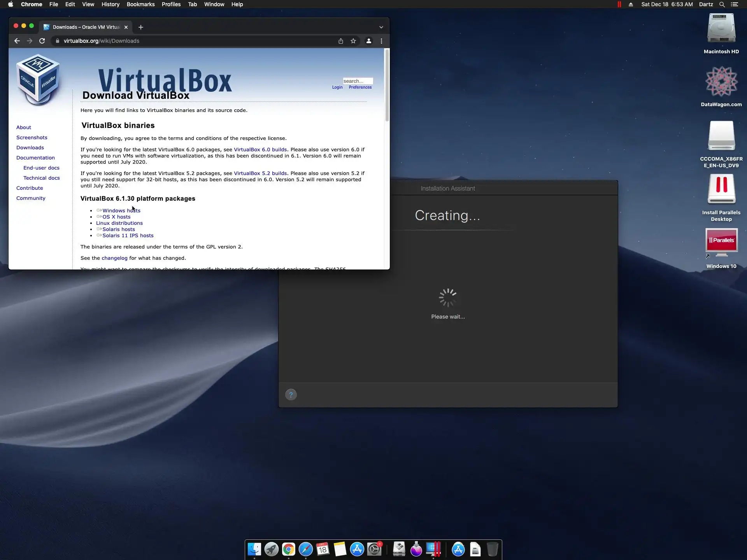Click the Chrome share page icon

coord(341,41)
